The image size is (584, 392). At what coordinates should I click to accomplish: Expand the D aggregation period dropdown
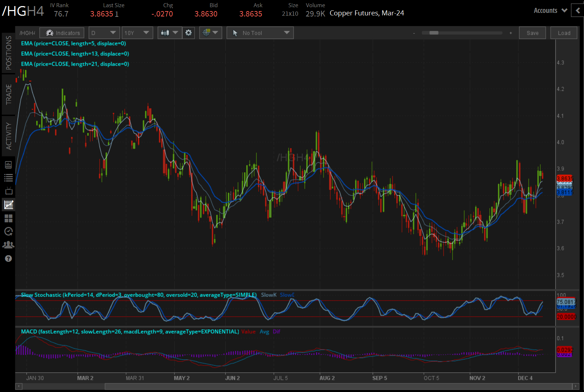[104, 33]
